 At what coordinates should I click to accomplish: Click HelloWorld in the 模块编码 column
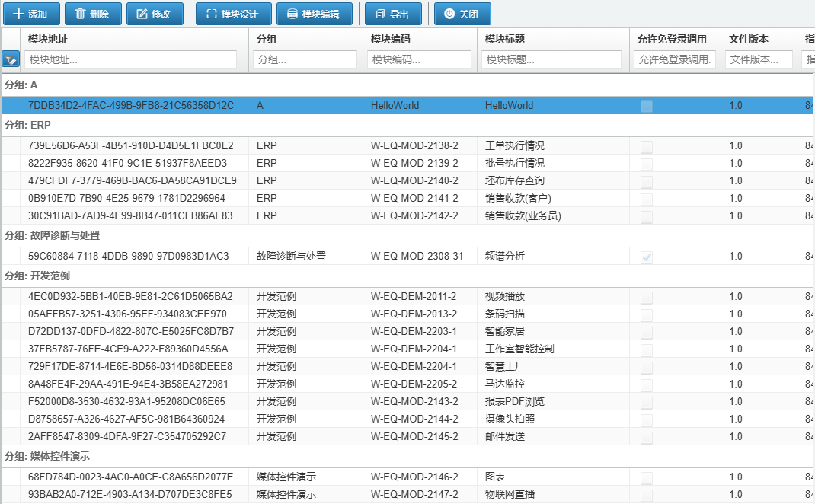(395, 106)
